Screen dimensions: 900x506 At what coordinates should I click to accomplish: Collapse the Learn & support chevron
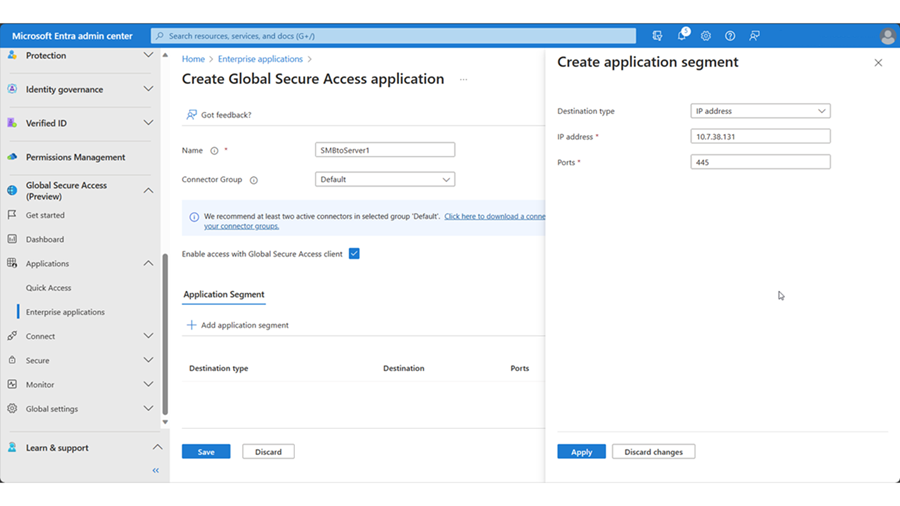pos(157,447)
